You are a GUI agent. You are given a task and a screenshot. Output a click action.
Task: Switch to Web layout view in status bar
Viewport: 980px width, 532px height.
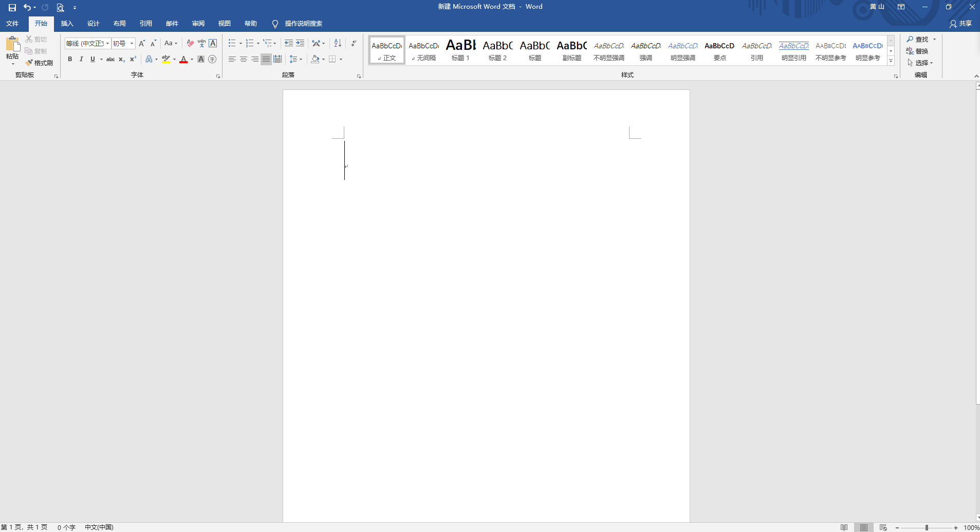click(x=882, y=527)
